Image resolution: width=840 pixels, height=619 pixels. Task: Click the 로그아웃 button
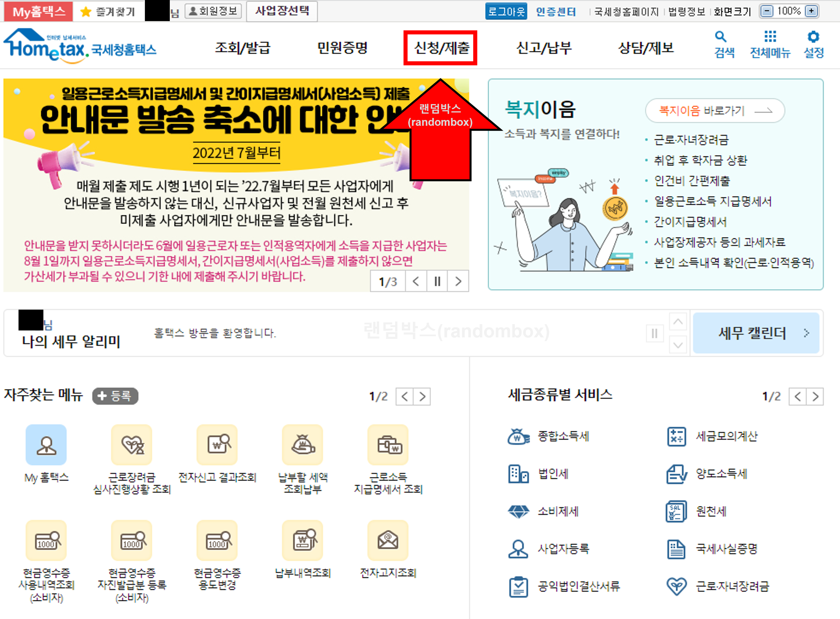(x=506, y=11)
